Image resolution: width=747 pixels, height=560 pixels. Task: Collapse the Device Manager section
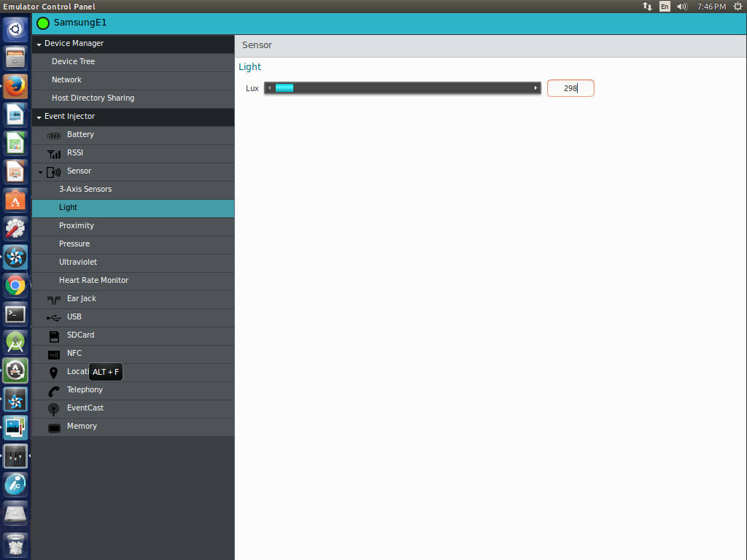click(39, 44)
